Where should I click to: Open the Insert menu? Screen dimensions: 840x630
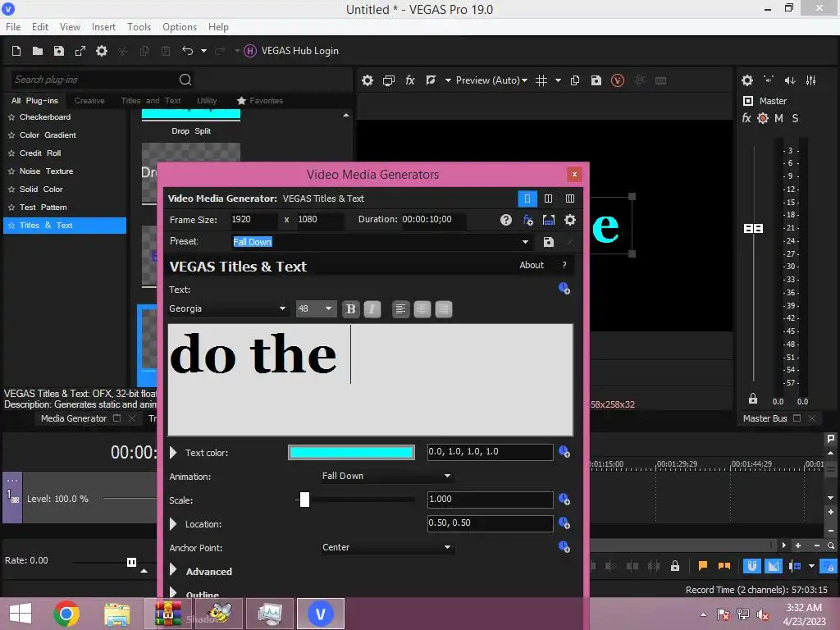click(x=103, y=27)
